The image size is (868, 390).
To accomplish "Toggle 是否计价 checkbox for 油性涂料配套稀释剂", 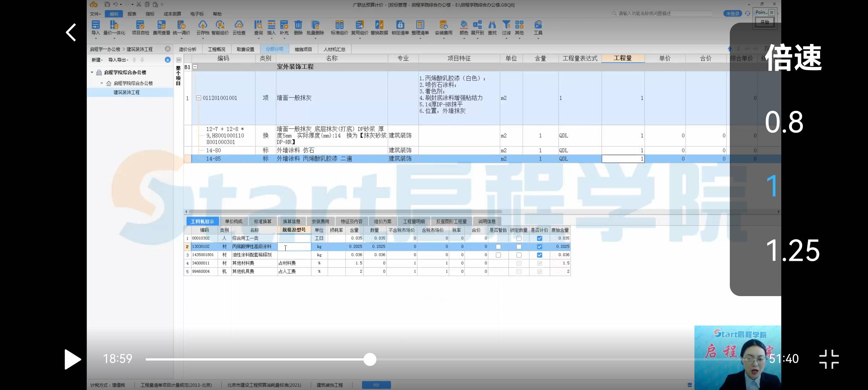I will (539, 255).
